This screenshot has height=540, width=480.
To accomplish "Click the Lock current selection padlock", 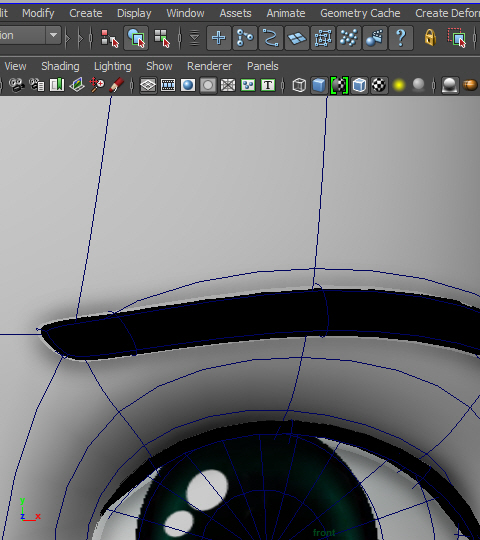I will 430,38.
